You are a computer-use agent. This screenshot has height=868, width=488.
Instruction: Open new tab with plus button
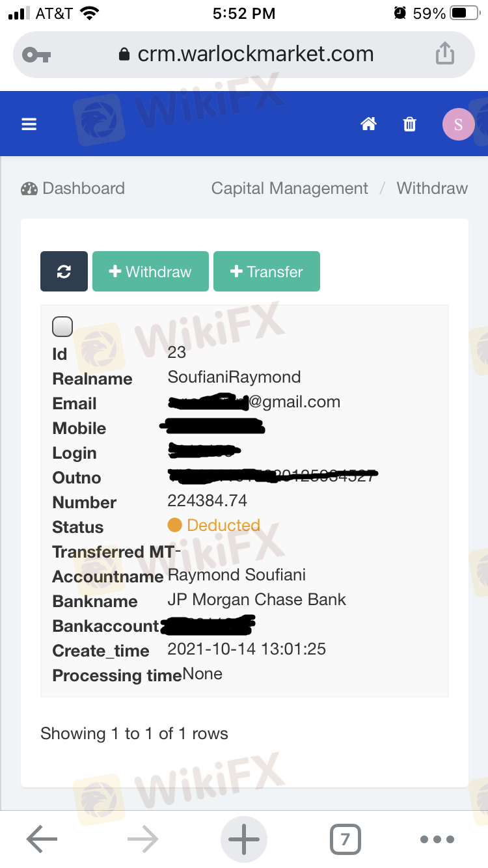click(244, 839)
